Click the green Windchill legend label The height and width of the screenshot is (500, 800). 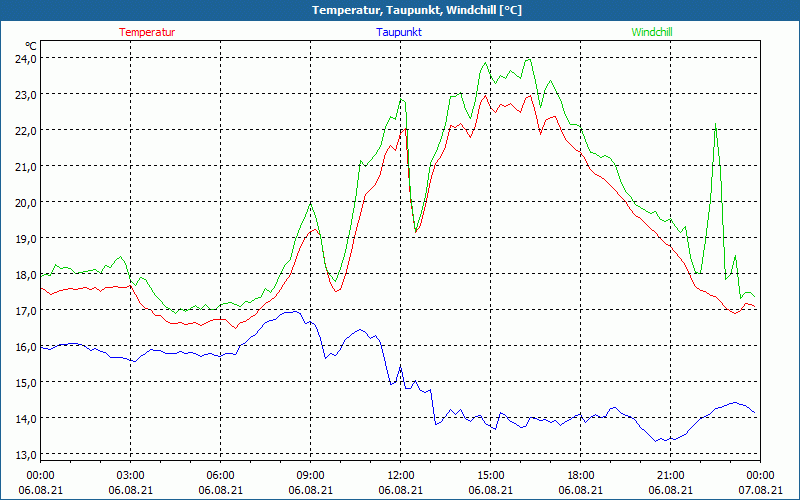tap(652, 32)
